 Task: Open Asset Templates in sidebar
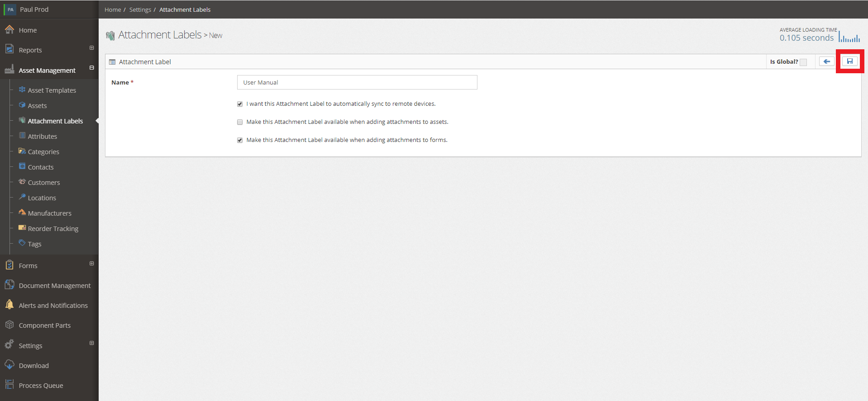pos(52,90)
